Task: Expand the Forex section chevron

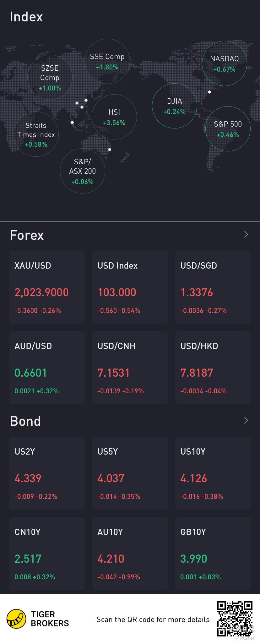Action: (246, 234)
